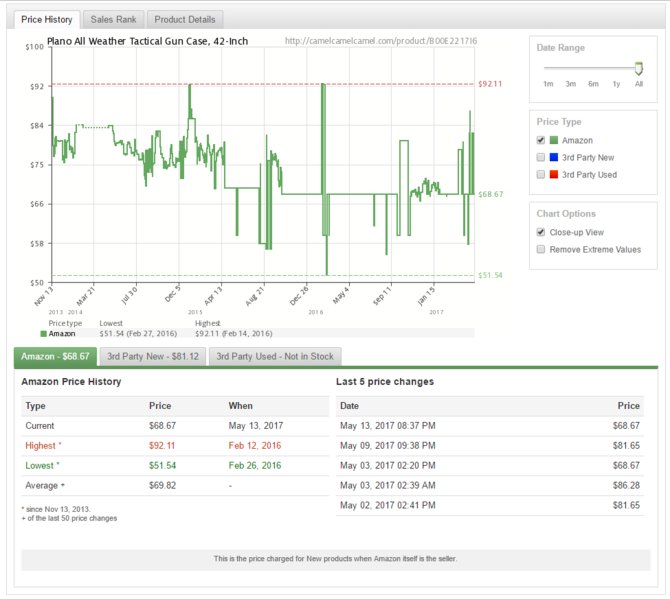Click the May 13, 2017 08:37 PM row
The width and height of the screenshot is (670, 599).
click(490, 426)
